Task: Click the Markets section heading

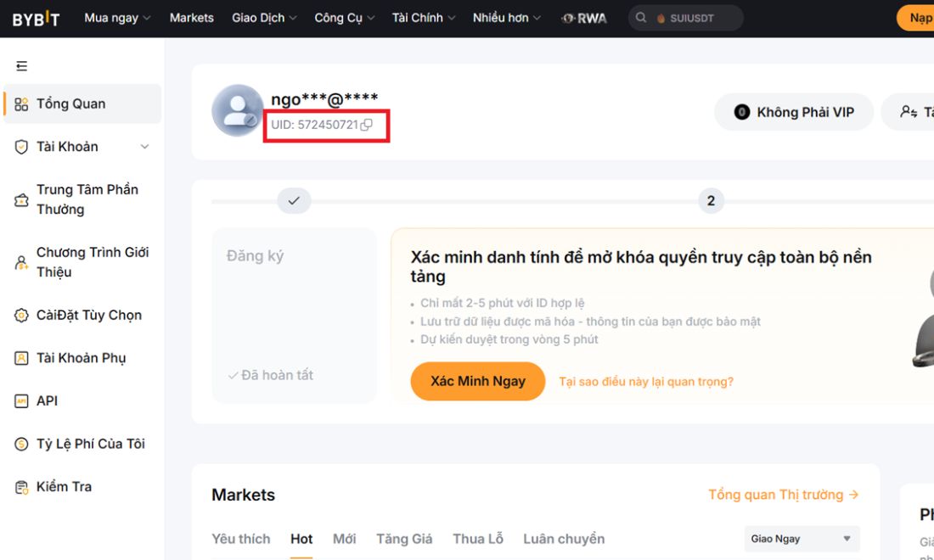Action: click(x=243, y=495)
